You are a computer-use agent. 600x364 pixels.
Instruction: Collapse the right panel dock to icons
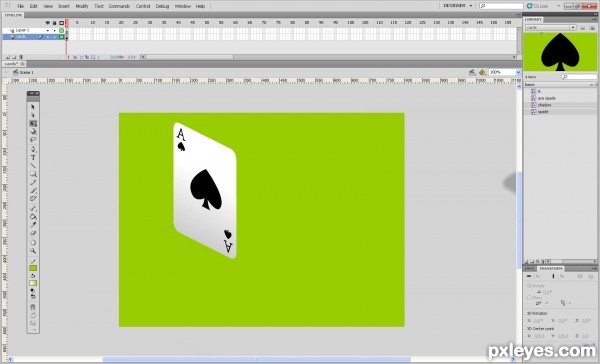(595, 15)
